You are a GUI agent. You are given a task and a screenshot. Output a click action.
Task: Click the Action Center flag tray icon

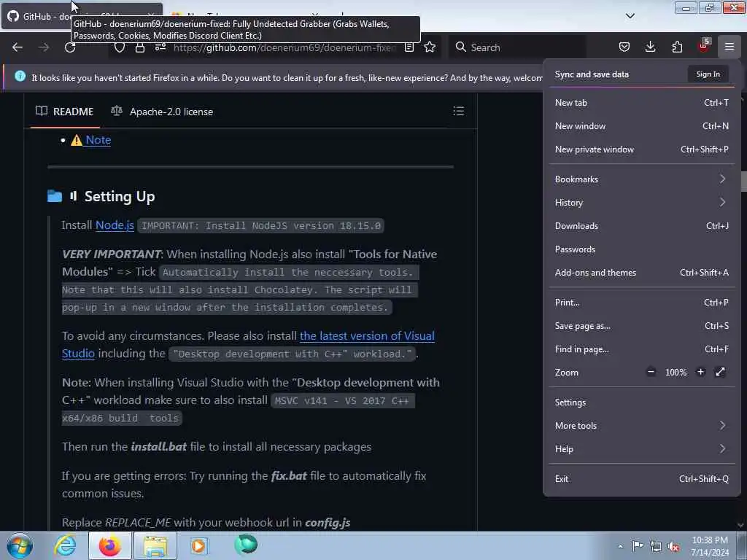[638, 546]
